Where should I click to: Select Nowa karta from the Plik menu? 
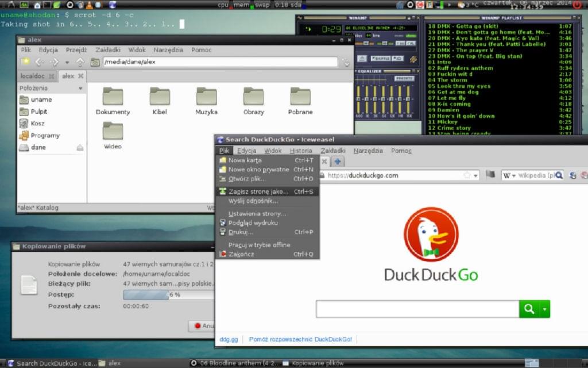point(268,160)
